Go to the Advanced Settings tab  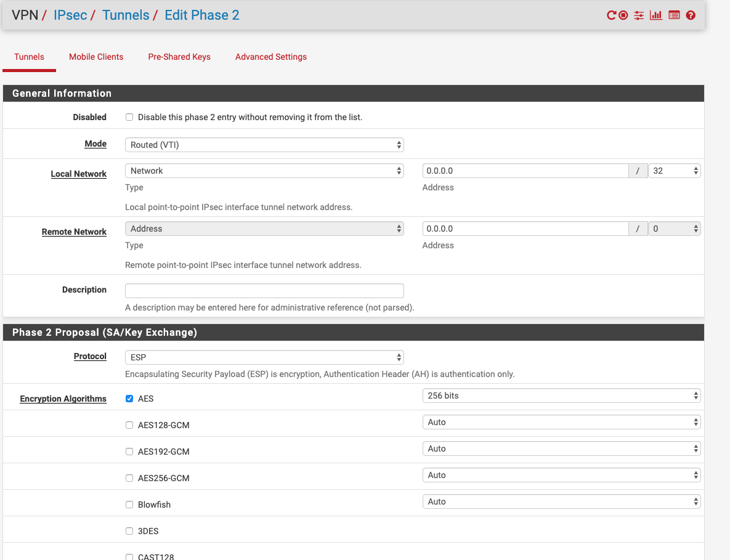(271, 57)
